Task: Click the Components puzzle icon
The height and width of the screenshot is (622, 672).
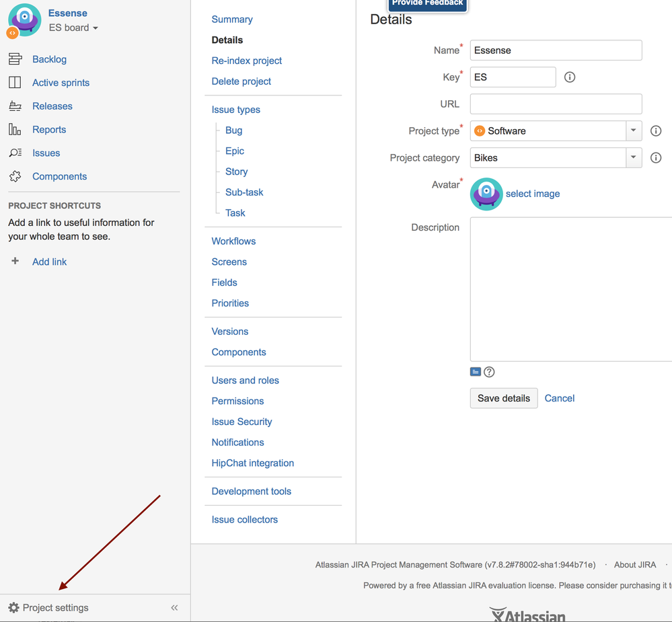Action: click(x=15, y=176)
